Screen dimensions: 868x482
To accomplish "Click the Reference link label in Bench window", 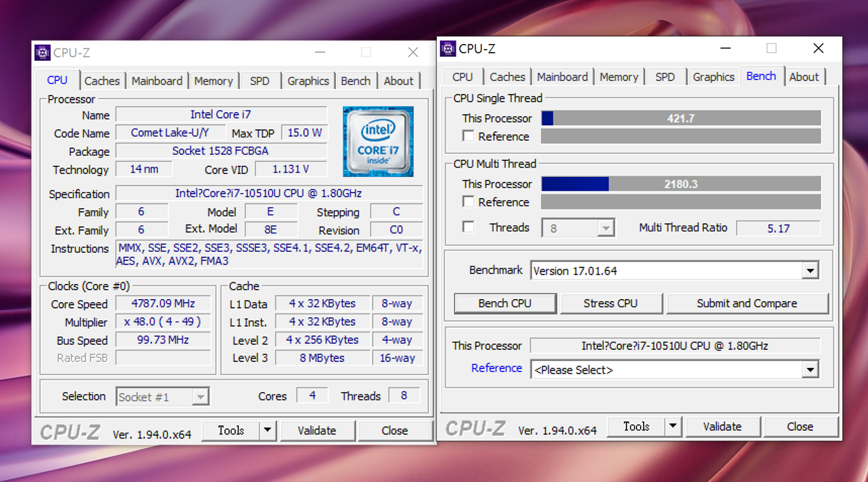I will click(x=496, y=368).
